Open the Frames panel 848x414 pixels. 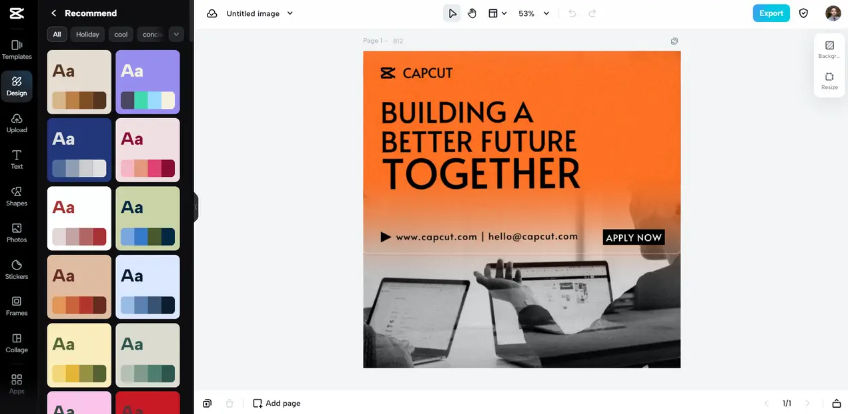coord(17,306)
